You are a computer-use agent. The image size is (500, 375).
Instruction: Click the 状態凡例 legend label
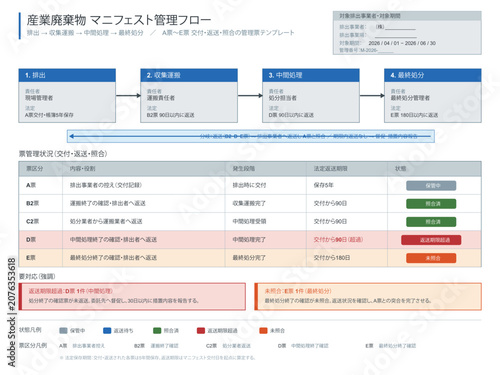(30, 330)
